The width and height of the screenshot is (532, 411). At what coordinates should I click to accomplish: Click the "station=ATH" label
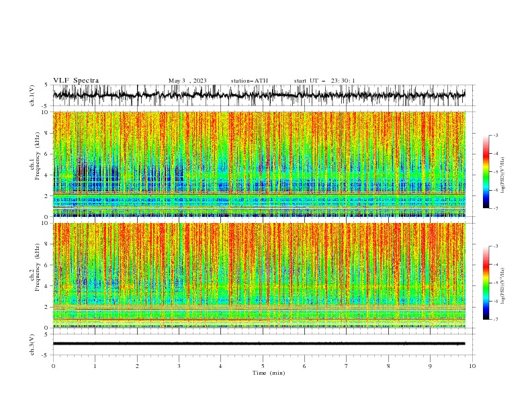point(249,81)
